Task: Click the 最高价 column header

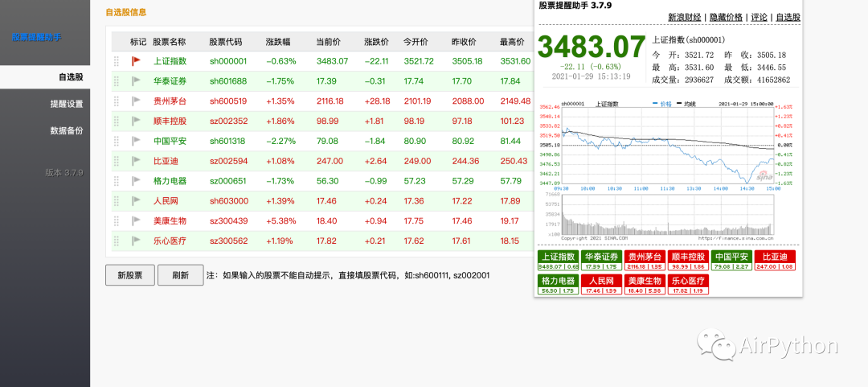Action: (x=512, y=42)
